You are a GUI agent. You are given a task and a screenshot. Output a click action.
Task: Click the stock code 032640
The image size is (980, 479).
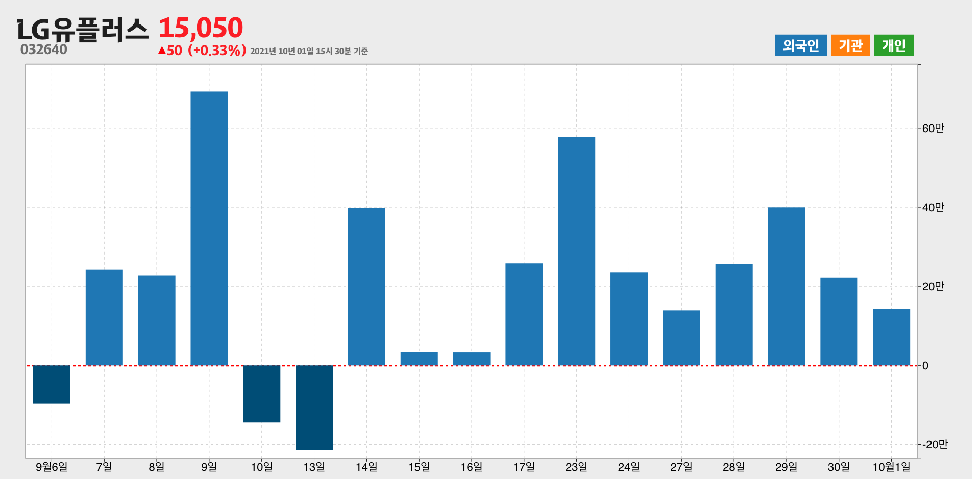click(x=44, y=49)
